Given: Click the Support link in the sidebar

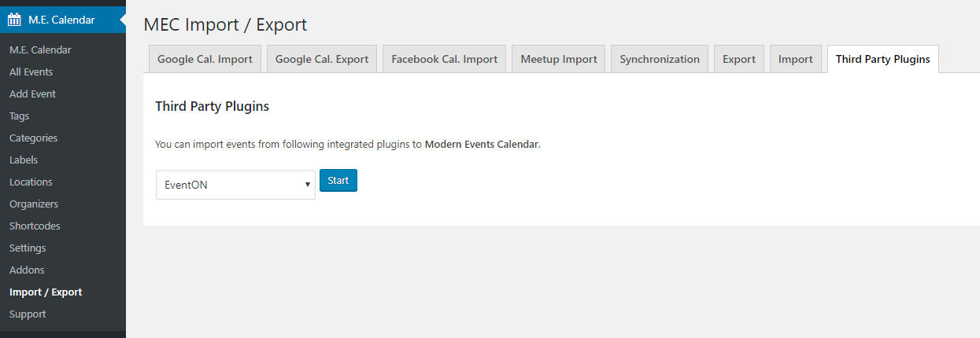Looking at the screenshot, I should (x=28, y=314).
